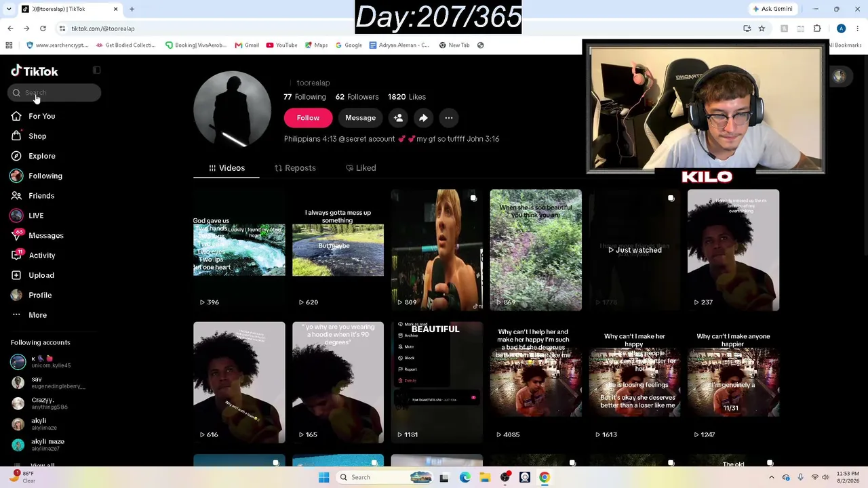Reload the TikTok page
The height and width of the screenshot is (488, 868).
[x=43, y=28]
